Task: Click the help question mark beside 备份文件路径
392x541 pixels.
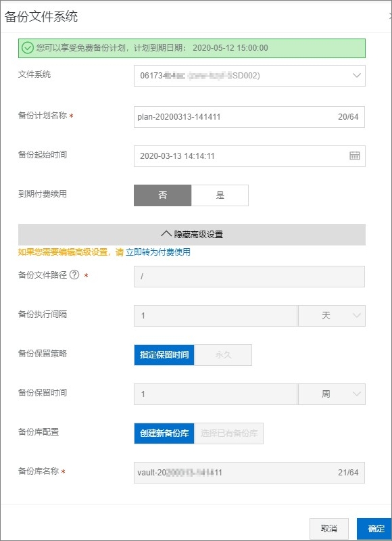Action: [74, 275]
